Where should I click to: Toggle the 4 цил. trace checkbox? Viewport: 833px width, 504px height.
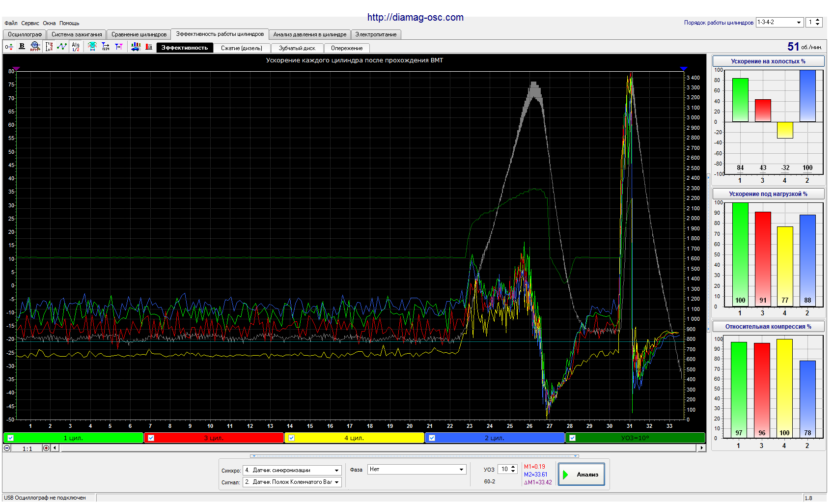click(x=292, y=438)
